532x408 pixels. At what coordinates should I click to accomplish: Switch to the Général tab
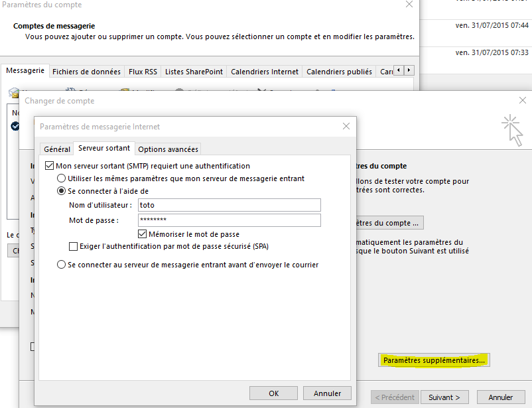pyautogui.click(x=56, y=149)
